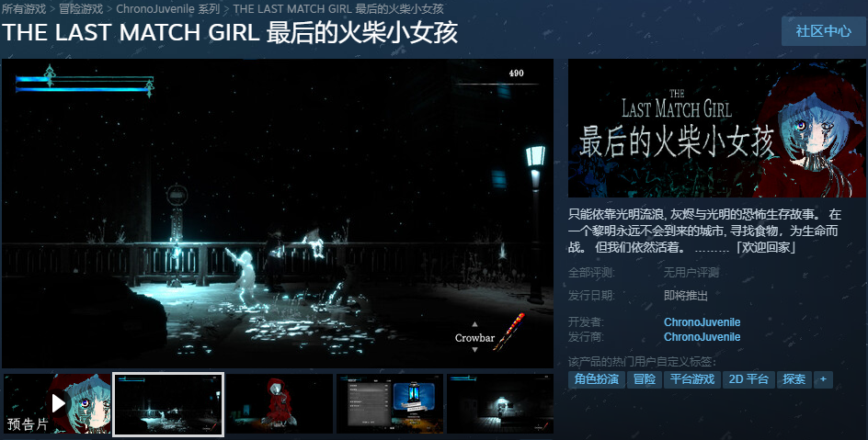The width and height of the screenshot is (868, 440).
Task: Click the 发行日期 label
Action: [x=591, y=295]
